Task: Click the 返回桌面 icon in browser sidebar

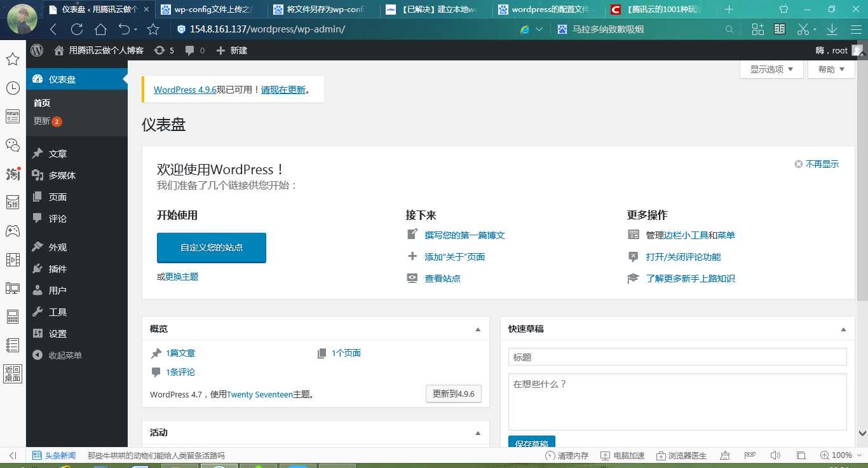Action: (12, 374)
